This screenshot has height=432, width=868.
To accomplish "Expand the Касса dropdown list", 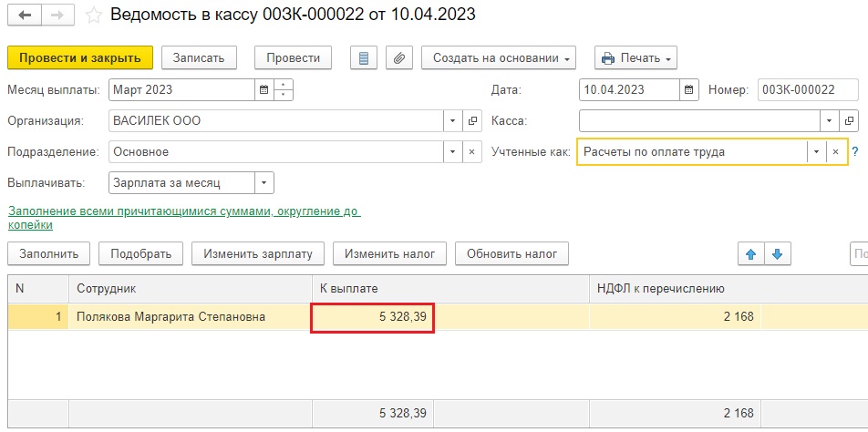I will point(830,120).
